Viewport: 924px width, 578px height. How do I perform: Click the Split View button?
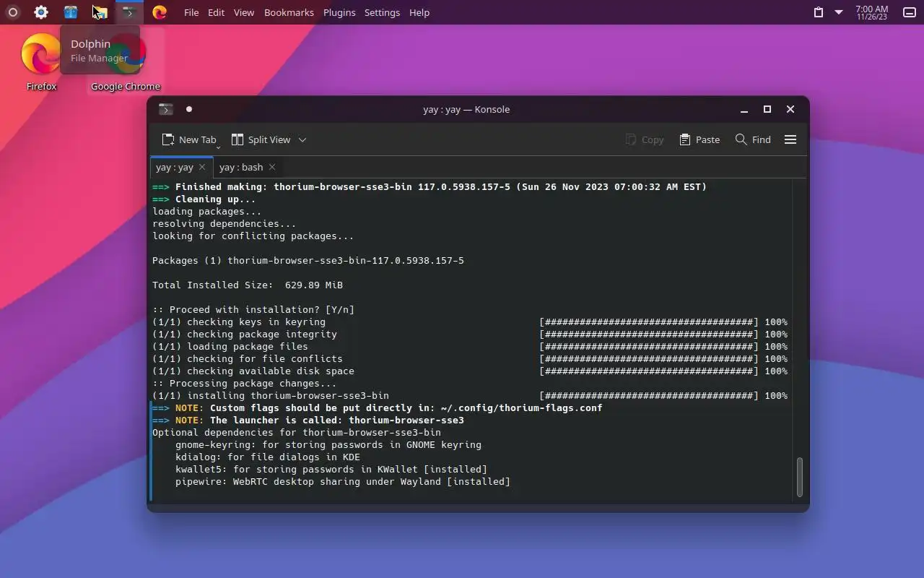pos(261,139)
